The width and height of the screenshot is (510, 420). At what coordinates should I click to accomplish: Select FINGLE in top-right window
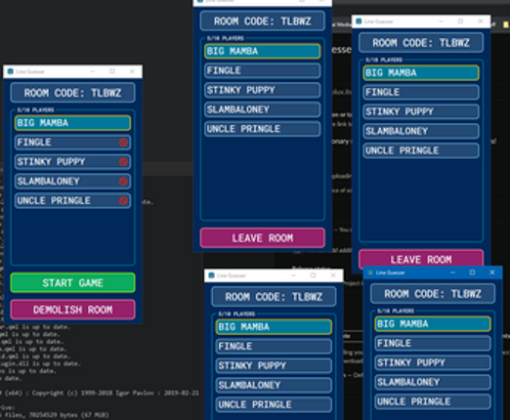(421, 92)
